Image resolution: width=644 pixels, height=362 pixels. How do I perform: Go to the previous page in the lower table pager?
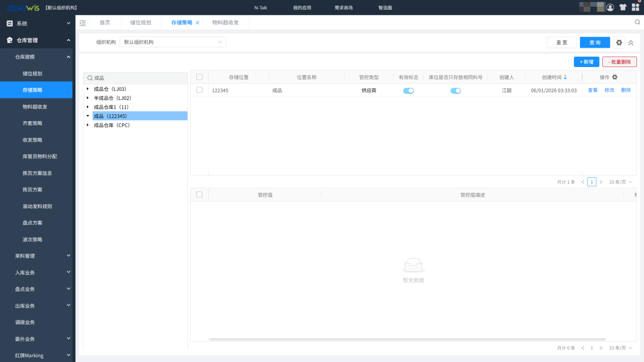coord(582,348)
